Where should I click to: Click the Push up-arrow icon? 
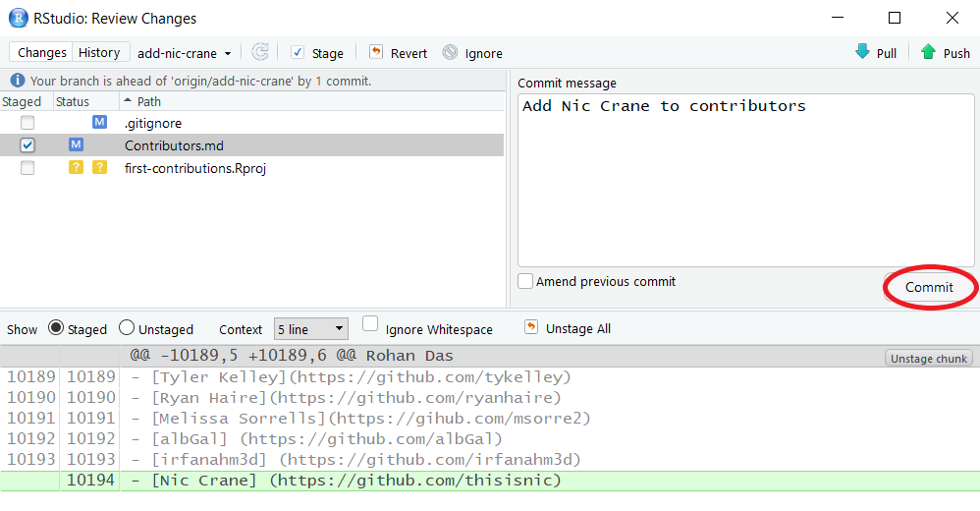928,52
